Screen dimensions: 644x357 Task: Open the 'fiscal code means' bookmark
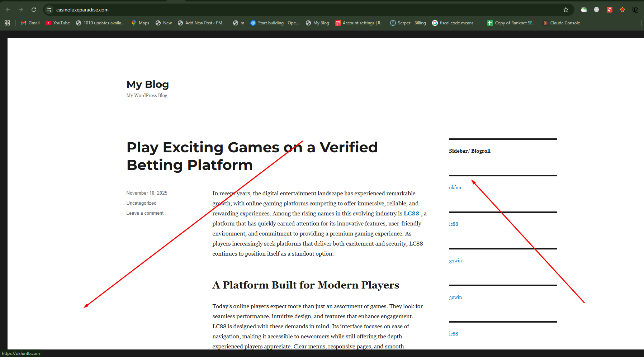456,23
